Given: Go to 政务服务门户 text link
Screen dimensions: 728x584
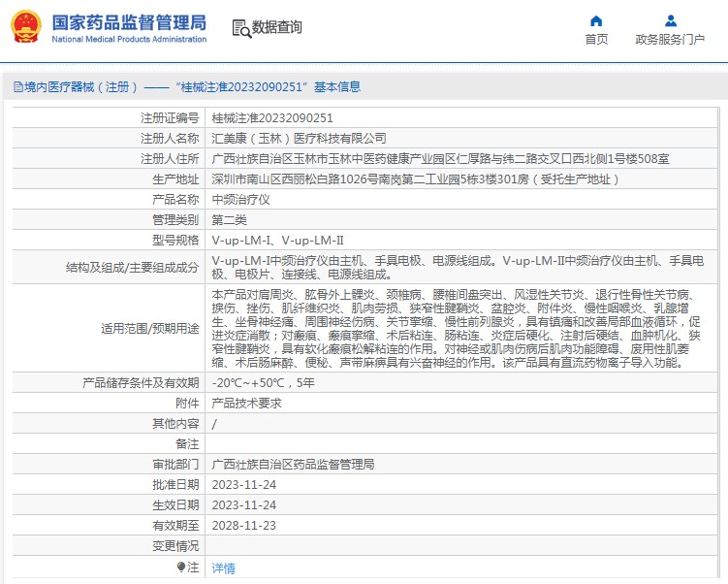Looking at the screenshot, I should 670,40.
